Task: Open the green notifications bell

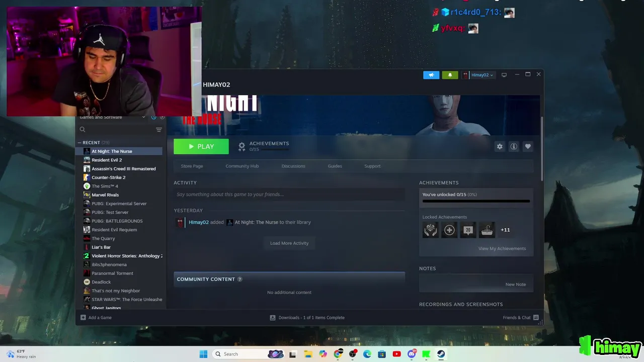Action: coord(450,75)
